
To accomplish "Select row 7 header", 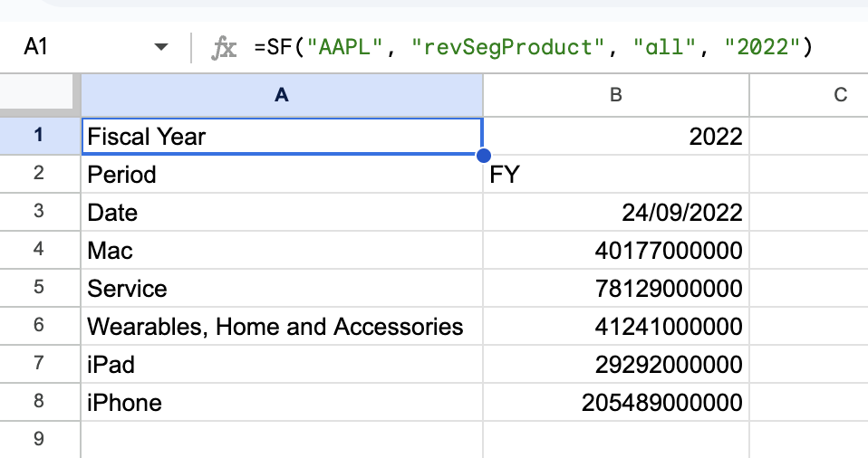I will pyautogui.click(x=40, y=364).
